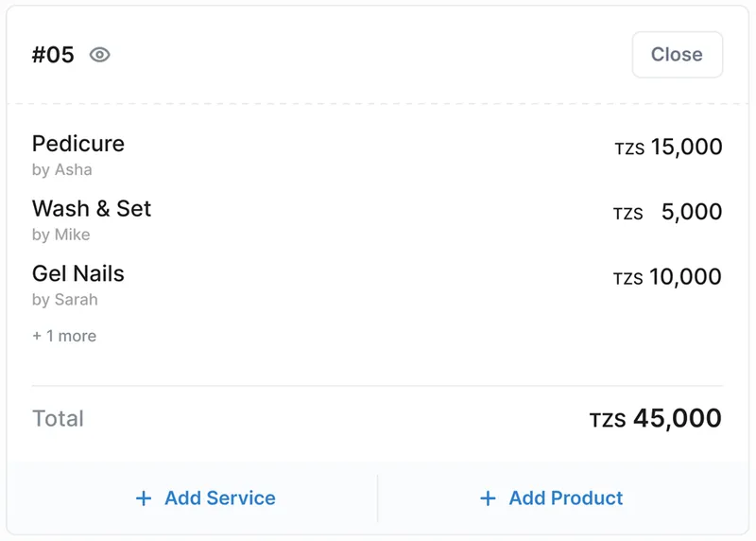Viewport: 756px width, 541px height.
Task: Click the plus sign in '+ 1 more'
Action: (x=37, y=336)
